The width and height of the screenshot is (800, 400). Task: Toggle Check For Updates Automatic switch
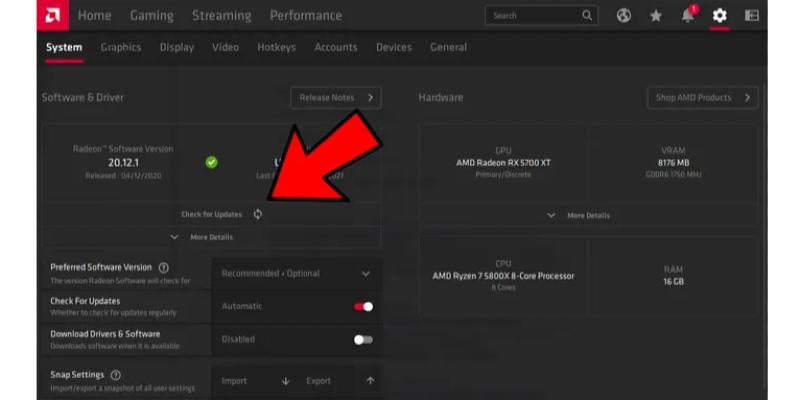point(363,307)
